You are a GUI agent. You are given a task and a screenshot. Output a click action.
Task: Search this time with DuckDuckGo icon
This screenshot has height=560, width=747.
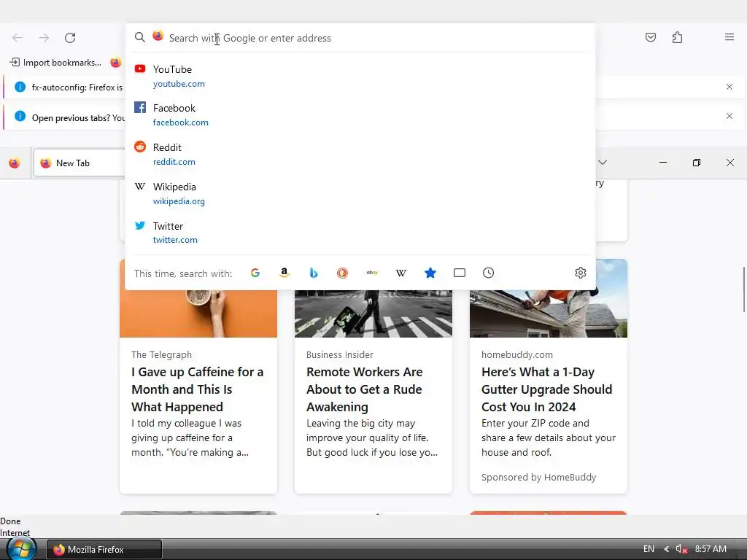click(343, 273)
